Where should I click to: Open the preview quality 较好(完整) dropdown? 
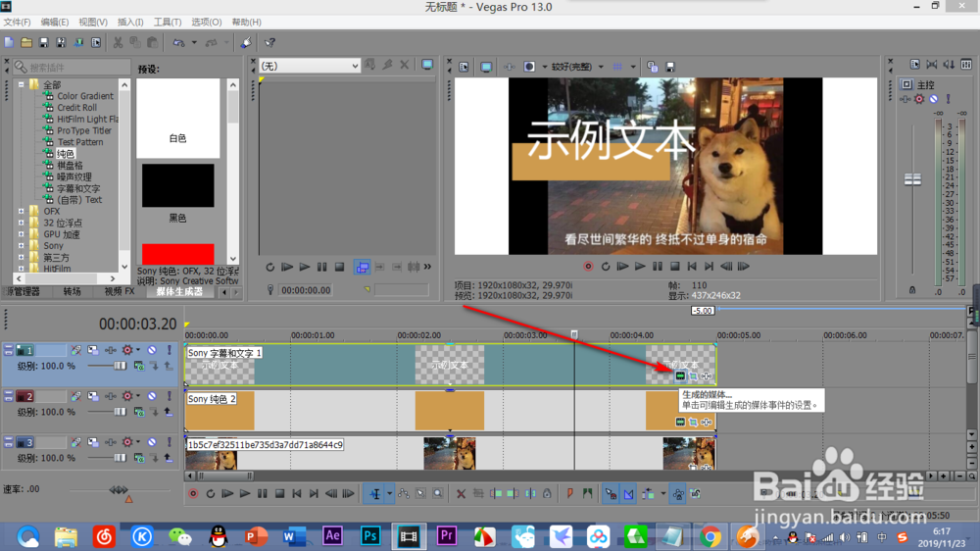click(601, 67)
